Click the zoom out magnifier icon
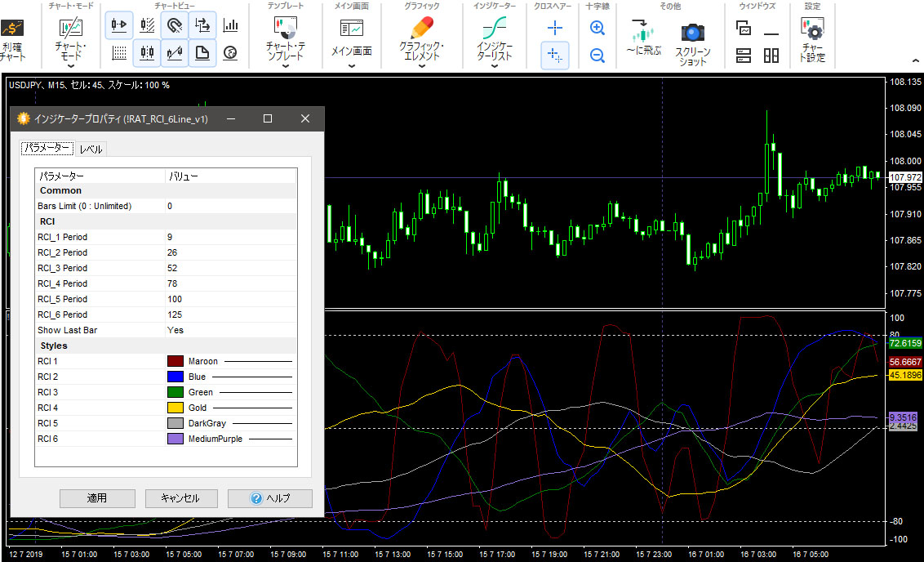 (597, 55)
